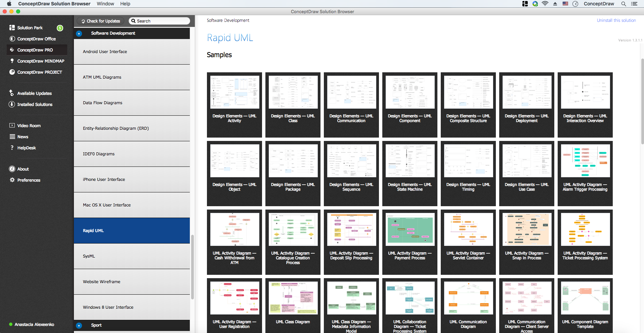Select iPhone User Interface solution
The width and height of the screenshot is (644, 333).
pos(132,180)
